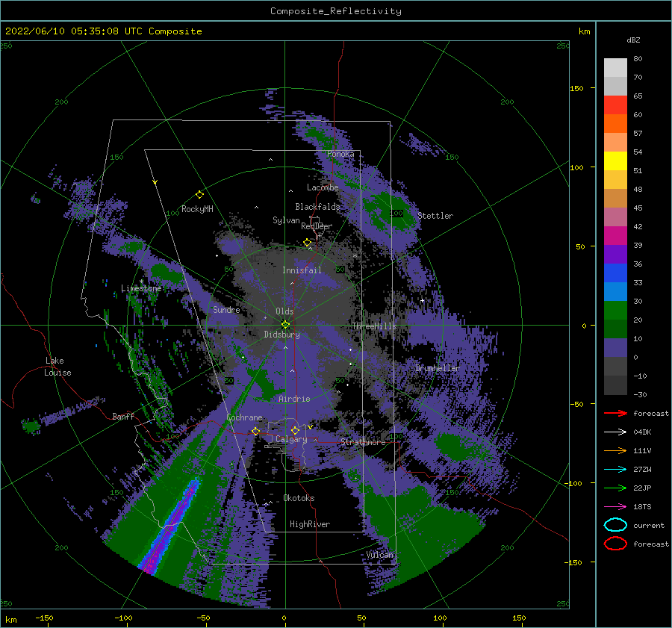Select the bright green 30 dBZ swatch
The image size is (672, 628).
(x=615, y=310)
